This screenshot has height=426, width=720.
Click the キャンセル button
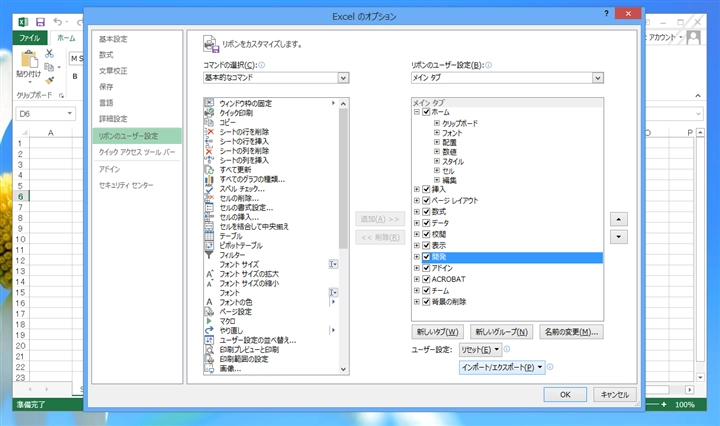[615, 394]
